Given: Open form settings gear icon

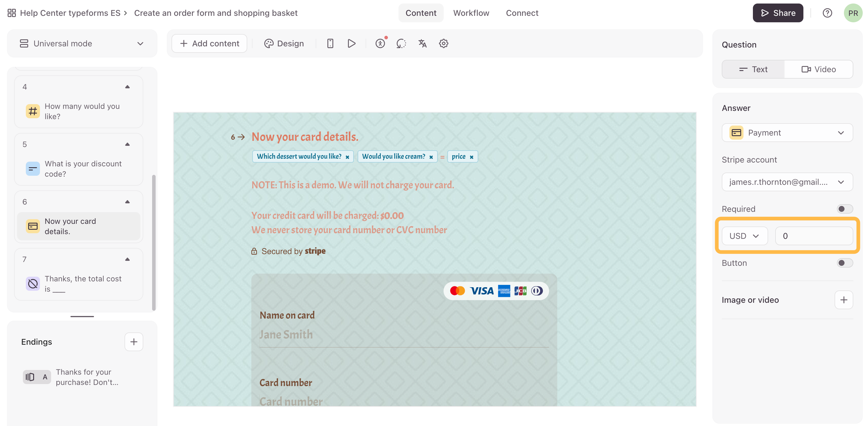Looking at the screenshot, I should pos(443,43).
